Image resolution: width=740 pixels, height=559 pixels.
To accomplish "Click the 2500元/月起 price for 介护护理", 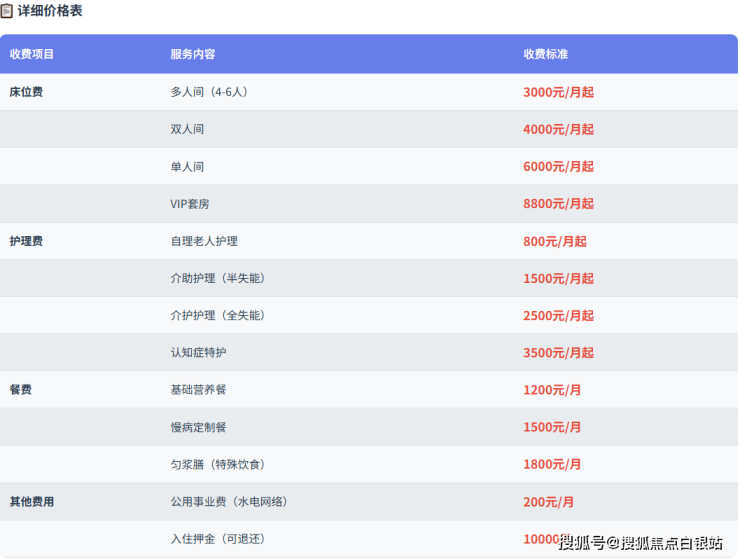I will (558, 316).
